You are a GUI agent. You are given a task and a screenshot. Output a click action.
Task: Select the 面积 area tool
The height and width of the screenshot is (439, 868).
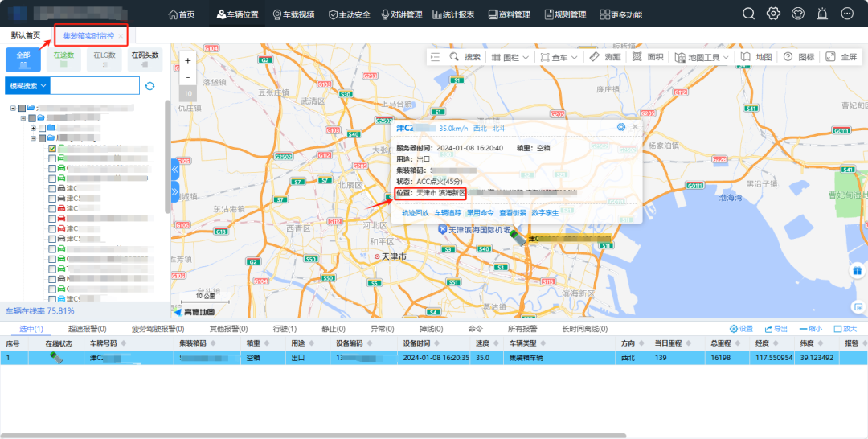coord(648,57)
